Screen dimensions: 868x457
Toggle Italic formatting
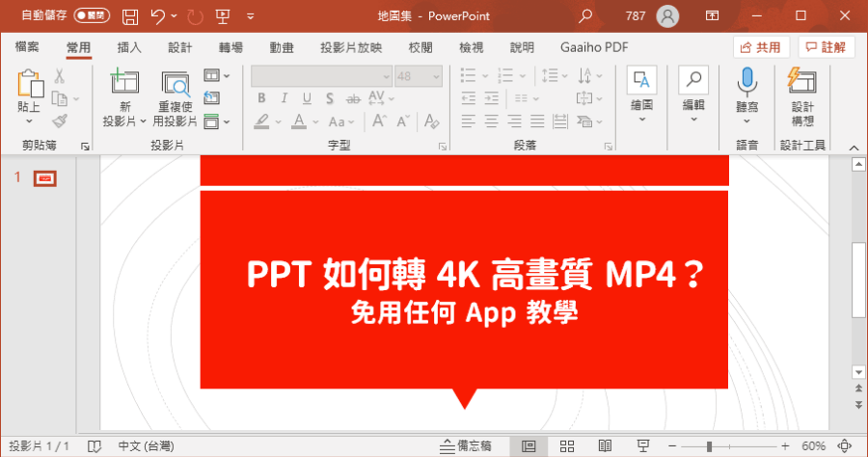284,98
